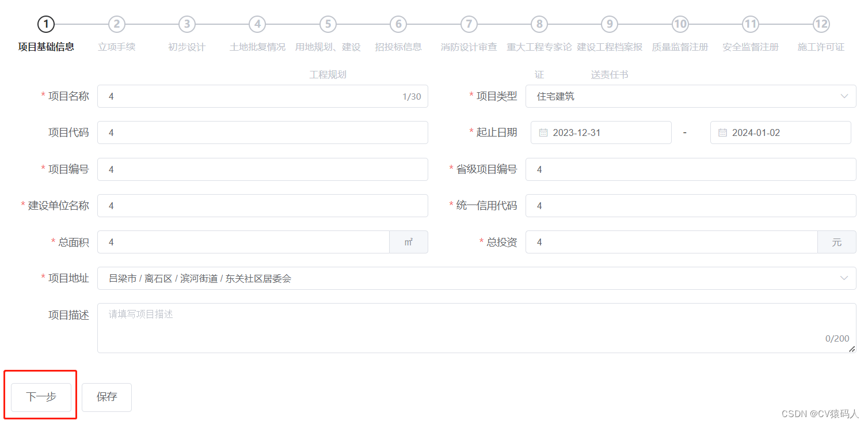Go to 重大工程专家论 step label

[x=539, y=47]
